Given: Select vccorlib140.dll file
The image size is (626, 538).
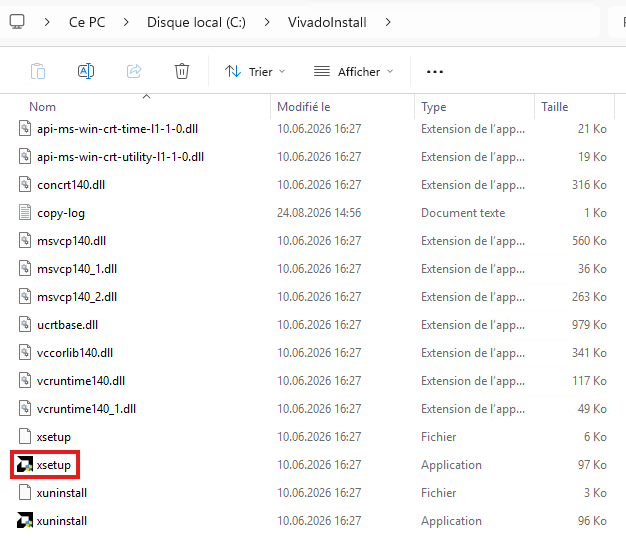Looking at the screenshot, I should point(75,353).
